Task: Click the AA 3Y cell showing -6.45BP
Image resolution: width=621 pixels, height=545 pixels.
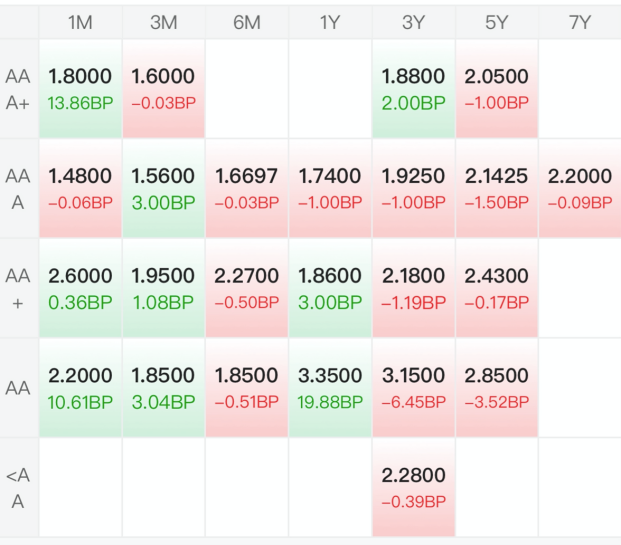Action: pos(413,388)
